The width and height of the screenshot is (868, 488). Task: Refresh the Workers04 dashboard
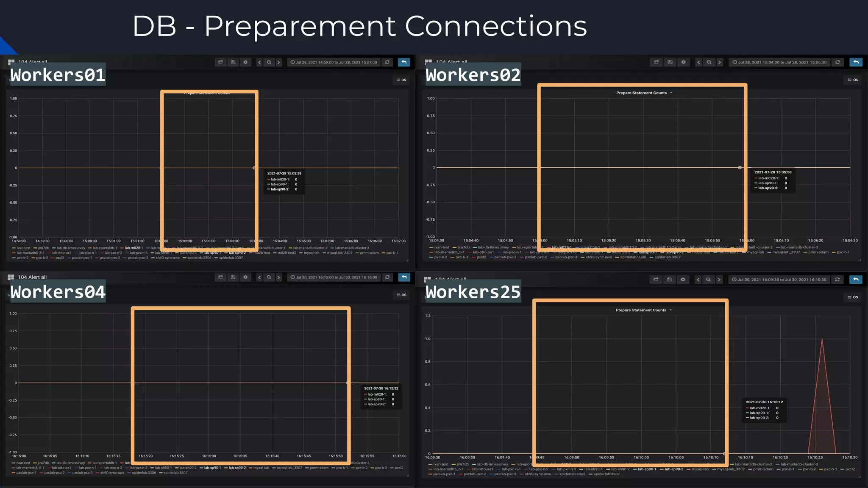click(387, 277)
